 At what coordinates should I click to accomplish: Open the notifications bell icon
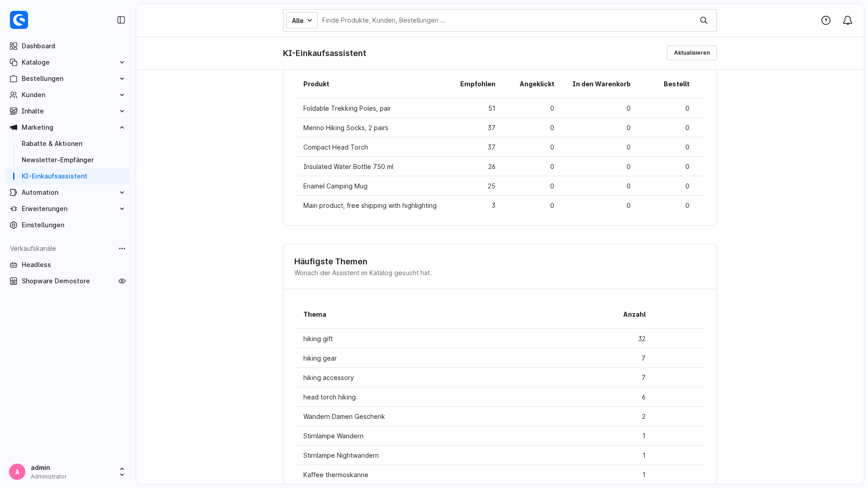pos(848,20)
